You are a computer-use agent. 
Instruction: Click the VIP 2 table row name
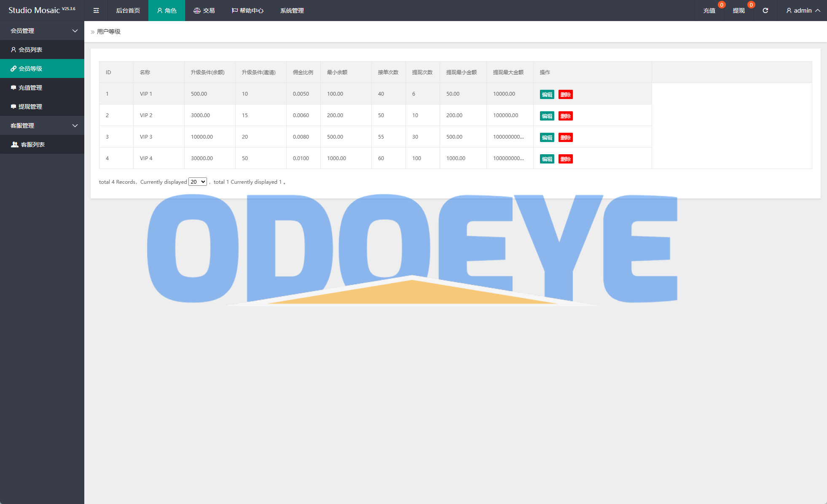[146, 115]
